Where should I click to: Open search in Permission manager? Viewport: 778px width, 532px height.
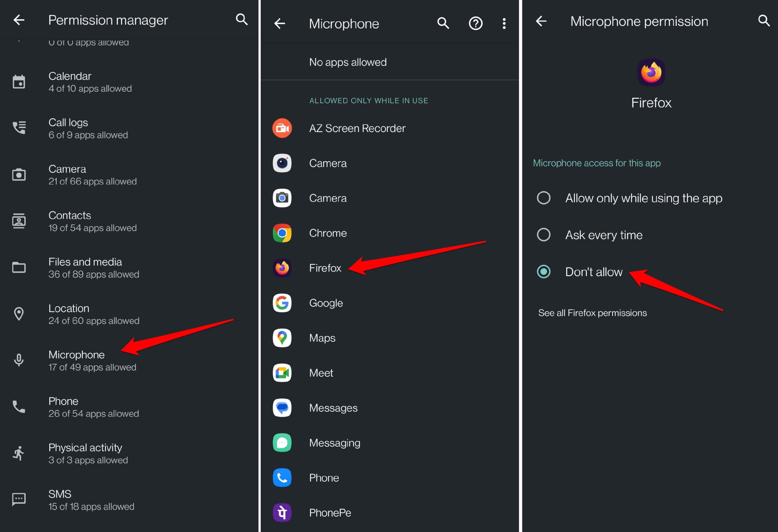242,20
